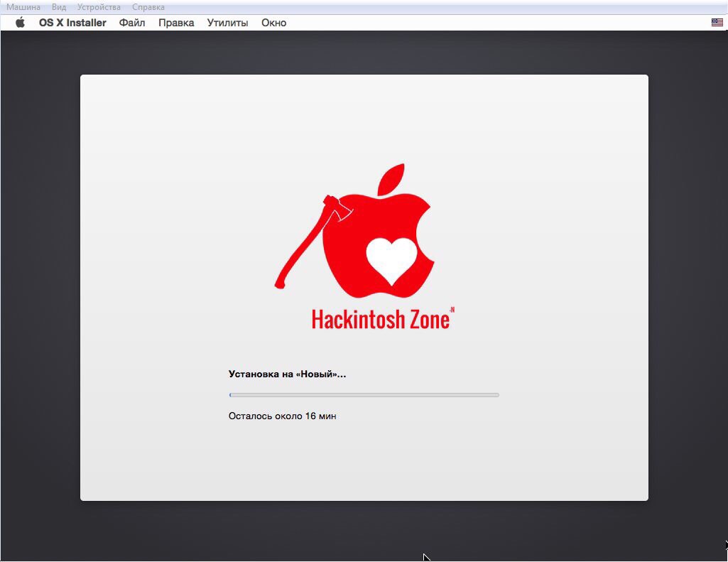Open the Правка menu
This screenshot has height=562, width=728.
176,23
